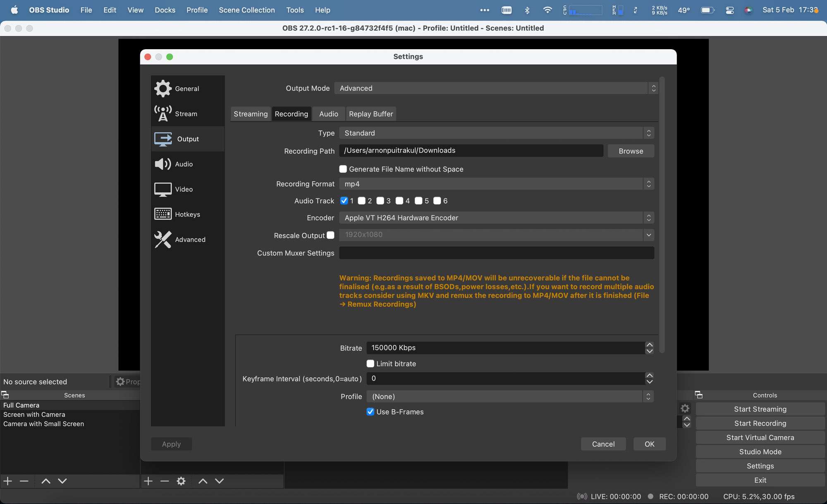Viewport: 827px width, 504px height.
Task: Open macOS Control Center icon
Action: (730, 10)
